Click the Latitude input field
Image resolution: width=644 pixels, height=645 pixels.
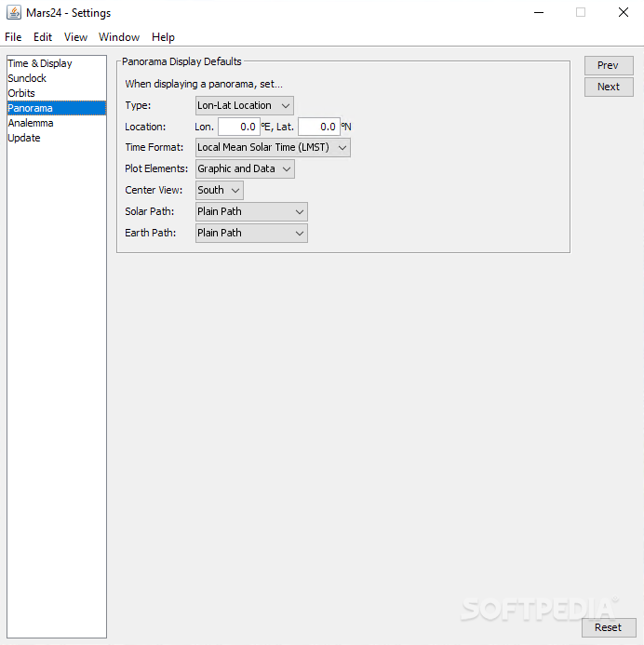[x=319, y=127]
